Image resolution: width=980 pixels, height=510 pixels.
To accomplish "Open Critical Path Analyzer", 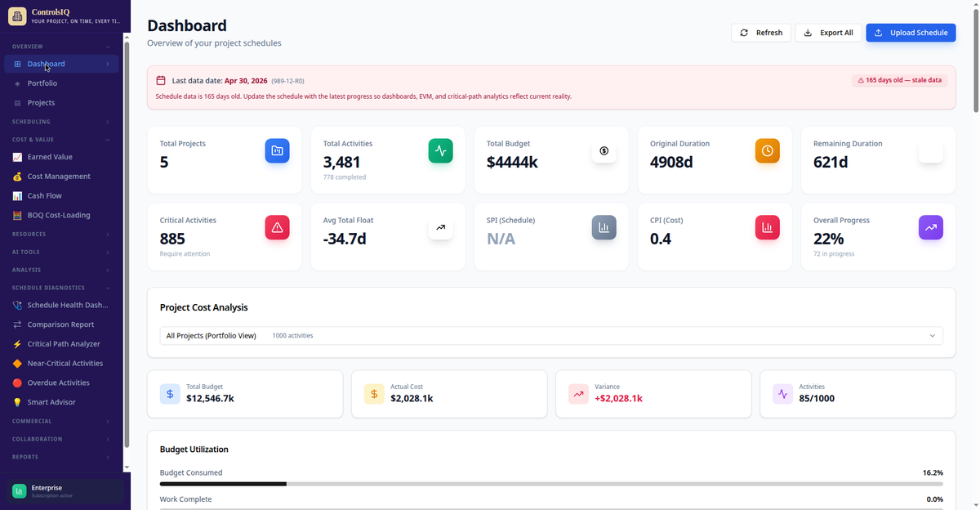I will click(x=61, y=344).
